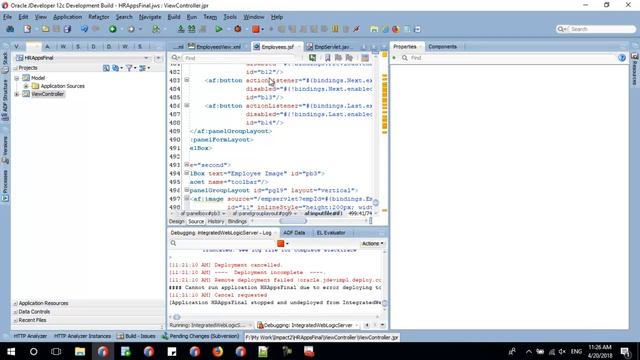The height and width of the screenshot is (360, 640).
Task: Click the editor horizontal scrollbar thumb
Action: click(293, 221)
